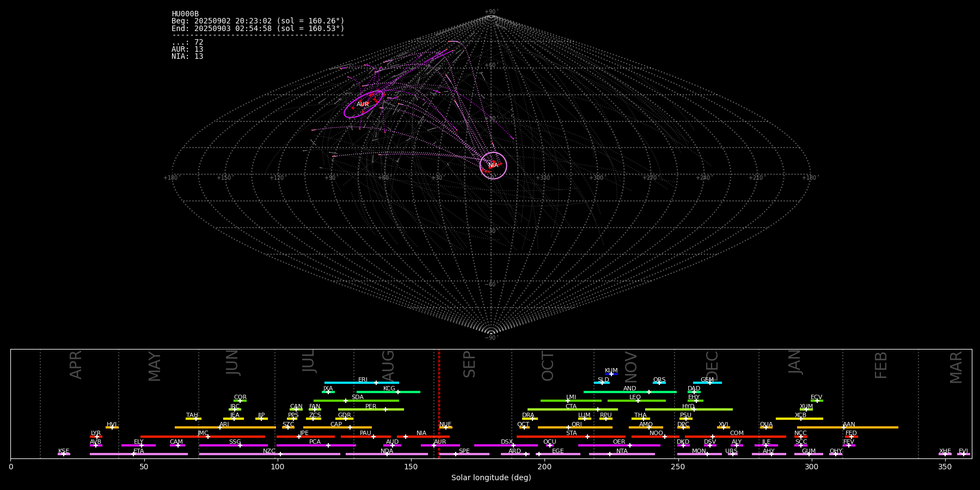This screenshot has height=490, width=980.
Task: Click the +90 north pole latitude label
Action: click(491, 12)
